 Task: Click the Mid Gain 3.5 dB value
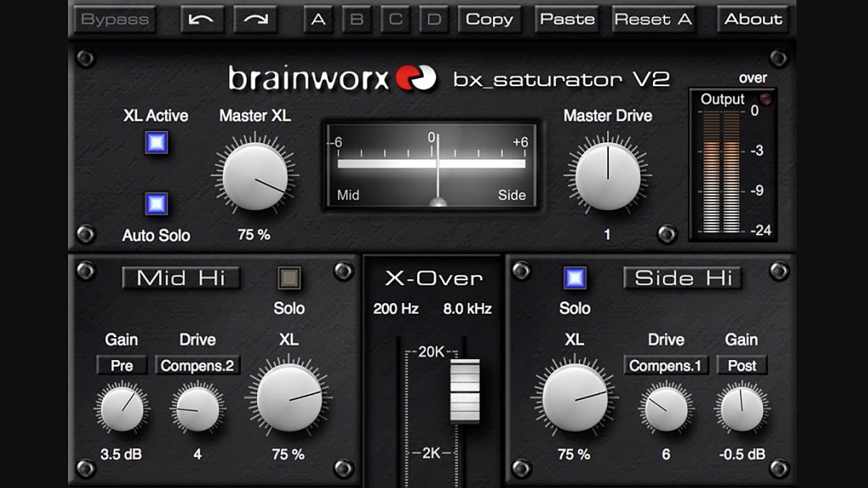point(121,455)
